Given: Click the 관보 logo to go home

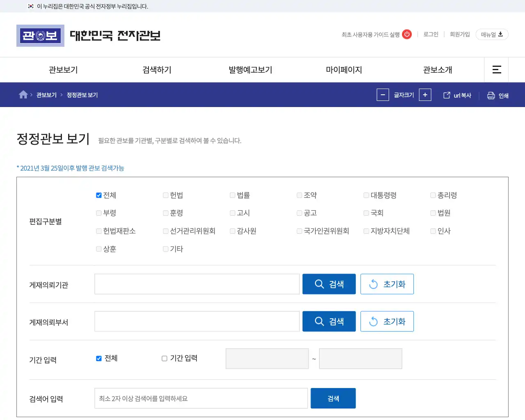Looking at the screenshot, I should (40, 36).
